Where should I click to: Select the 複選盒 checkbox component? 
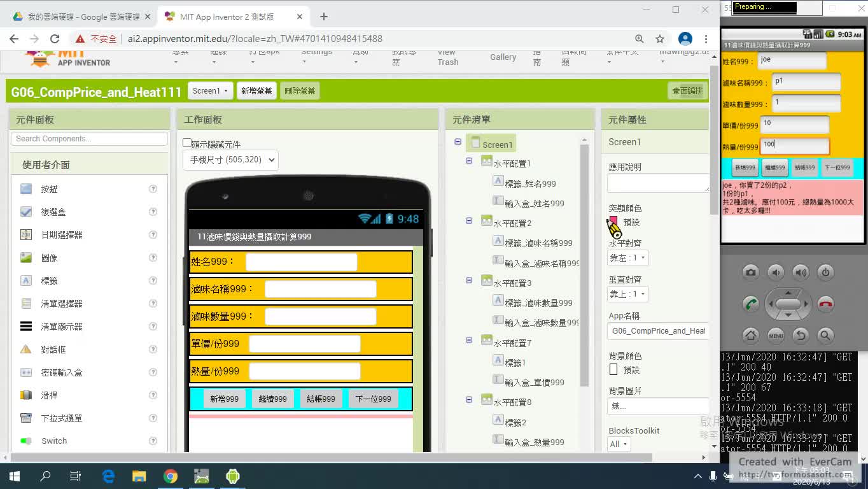click(53, 212)
